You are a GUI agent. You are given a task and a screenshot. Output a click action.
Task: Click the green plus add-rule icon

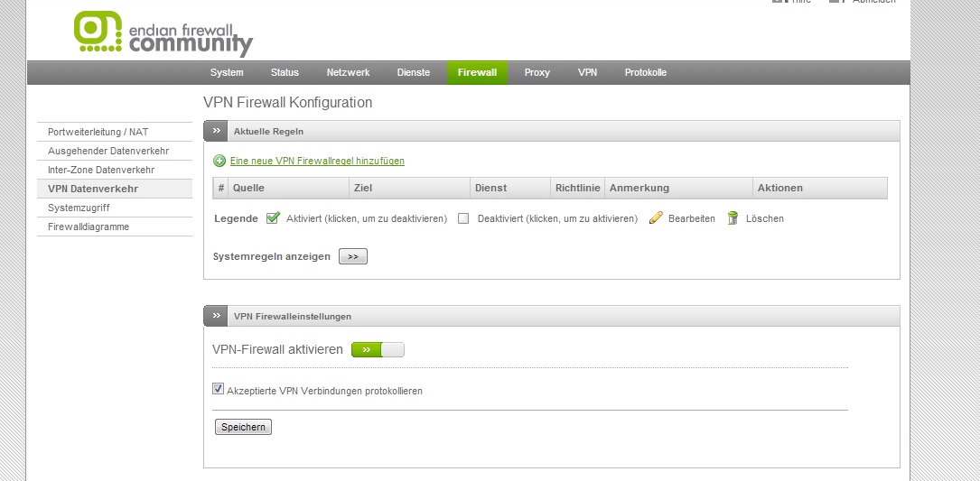[219, 161]
